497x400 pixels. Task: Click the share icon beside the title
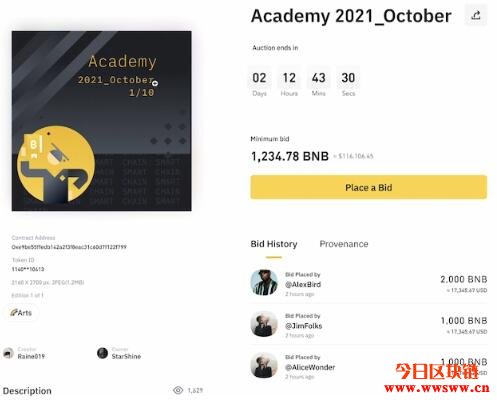(x=476, y=15)
